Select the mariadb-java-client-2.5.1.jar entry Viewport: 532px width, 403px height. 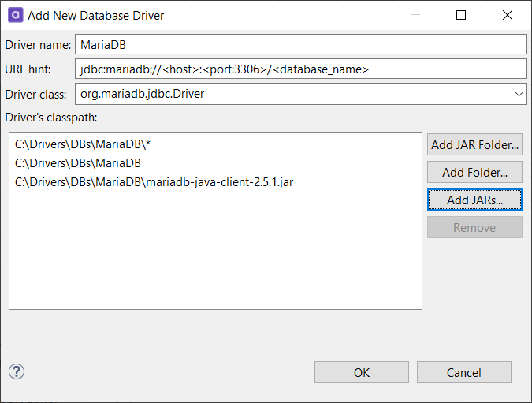point(154,182)
